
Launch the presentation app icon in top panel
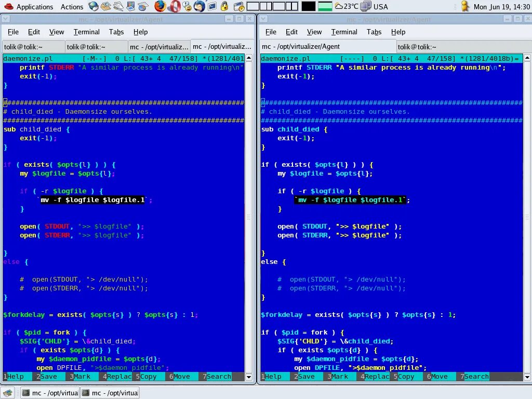click(130, 6)
